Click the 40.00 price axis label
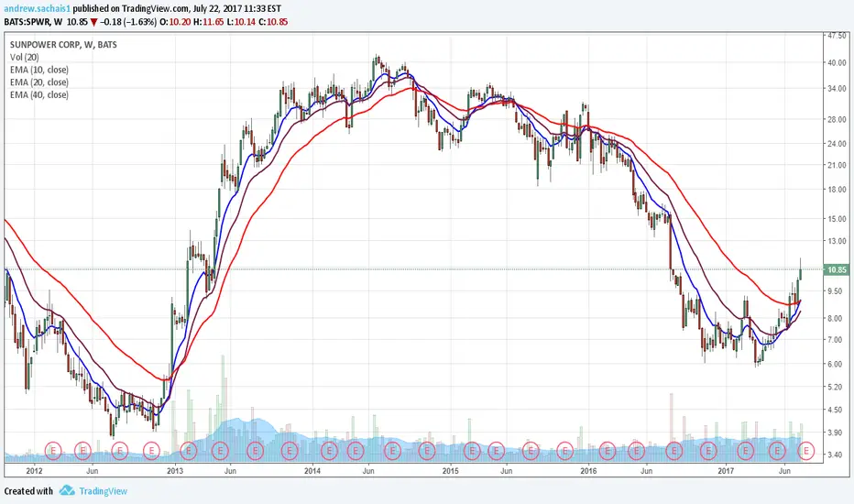The width and height of the screenshot is (854, 504). (x=837, y=62)
